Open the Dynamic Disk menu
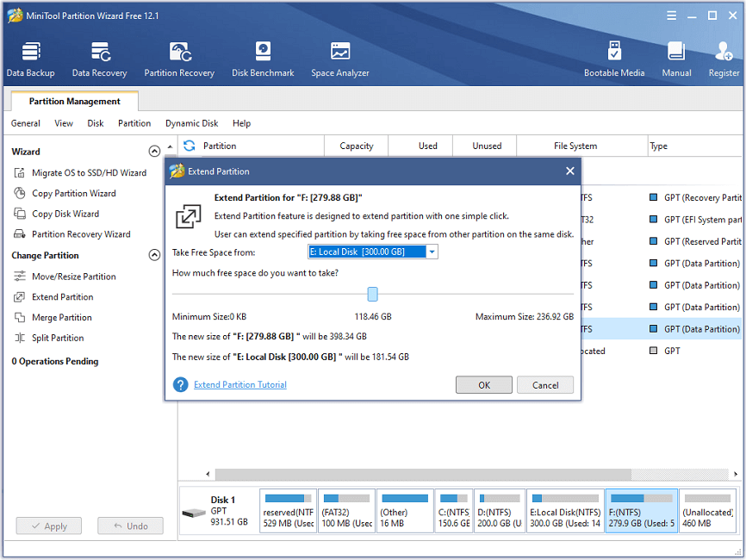Viewport: 746px width, 560px height. click(x=192, y=123)
